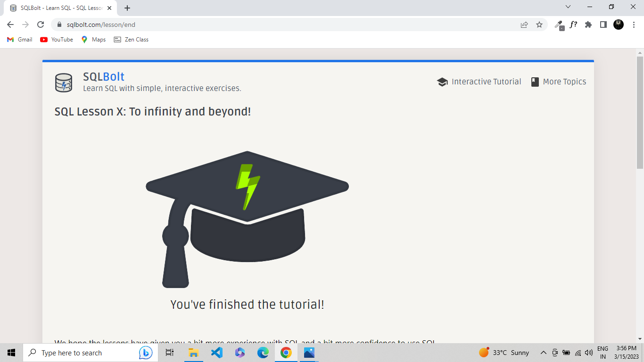Screen dimensions: 644x362
Task: Open Gmail bookmark
Action: click(20, 40)
